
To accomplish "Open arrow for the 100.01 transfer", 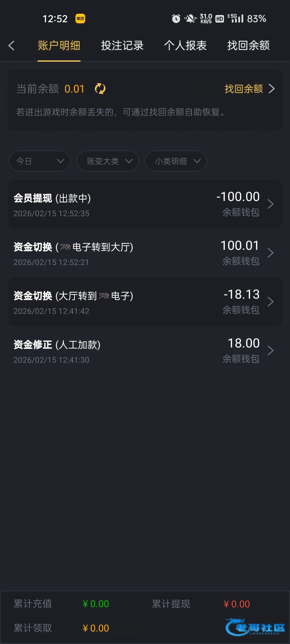I will (271, 253).
